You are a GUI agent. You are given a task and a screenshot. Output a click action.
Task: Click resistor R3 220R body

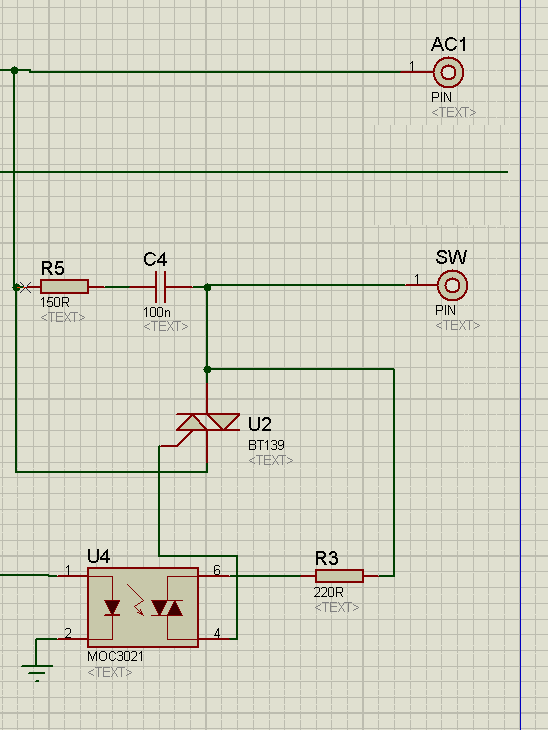339,576
